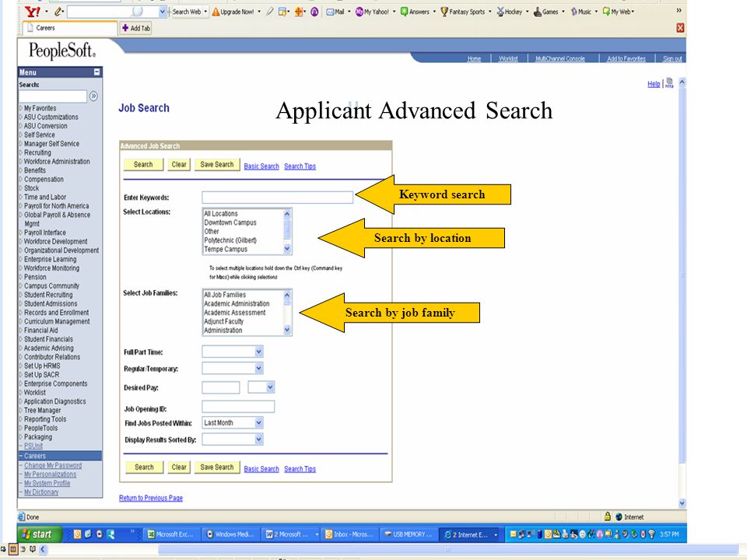Image resolution: width=747 pixels, height=560 pixels.
Task: Click the menu search go arrow icon
Action: 93,96
